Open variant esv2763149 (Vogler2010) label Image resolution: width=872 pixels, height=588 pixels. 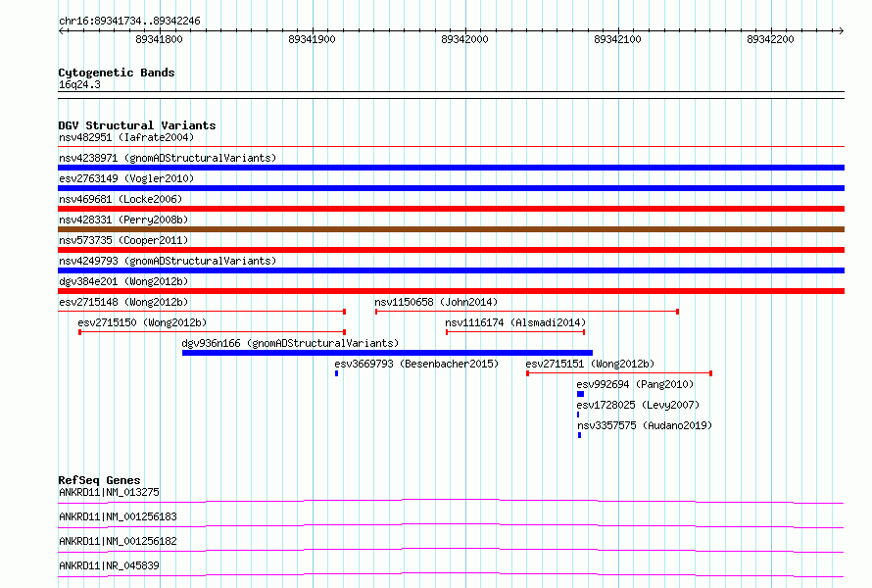tap(126, 178)
